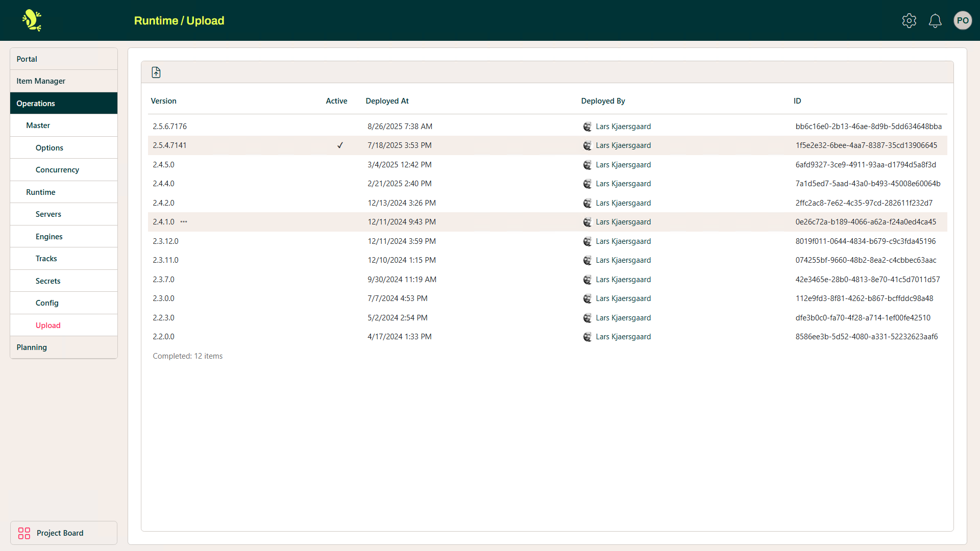The height and width of the screenshot is (551, 980).
Task: Click avatar icon in the 2.3.12.0 row
Action: (x=587, y=241)
